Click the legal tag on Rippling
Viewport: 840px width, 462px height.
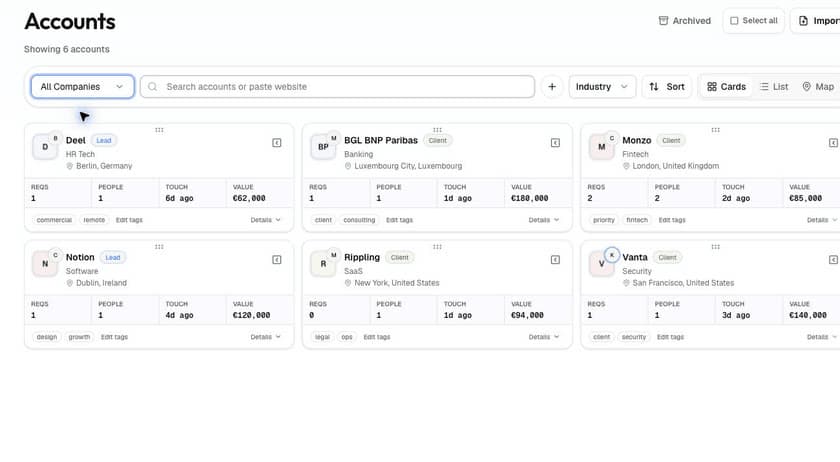click(322, 337)
